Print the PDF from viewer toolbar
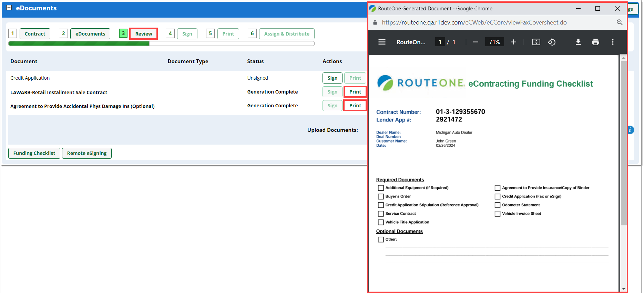The height and width of the screenshot is (293, 644). tap(595, 42)
